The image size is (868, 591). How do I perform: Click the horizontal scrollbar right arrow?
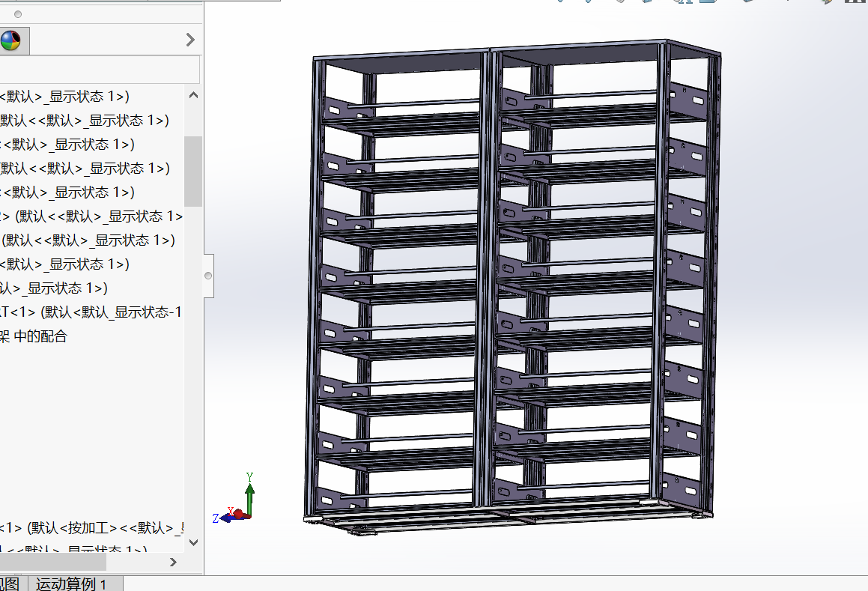click(173, 563)
